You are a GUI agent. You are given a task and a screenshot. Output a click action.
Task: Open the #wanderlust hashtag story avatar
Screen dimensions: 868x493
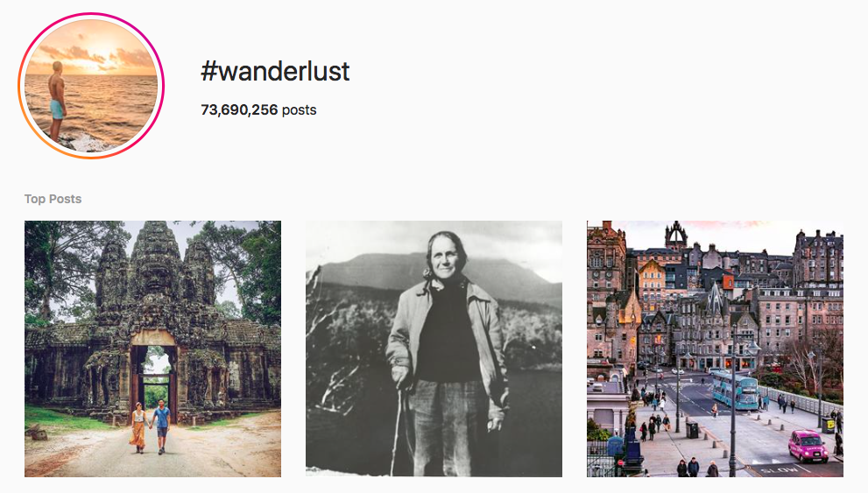coord(91,86)
